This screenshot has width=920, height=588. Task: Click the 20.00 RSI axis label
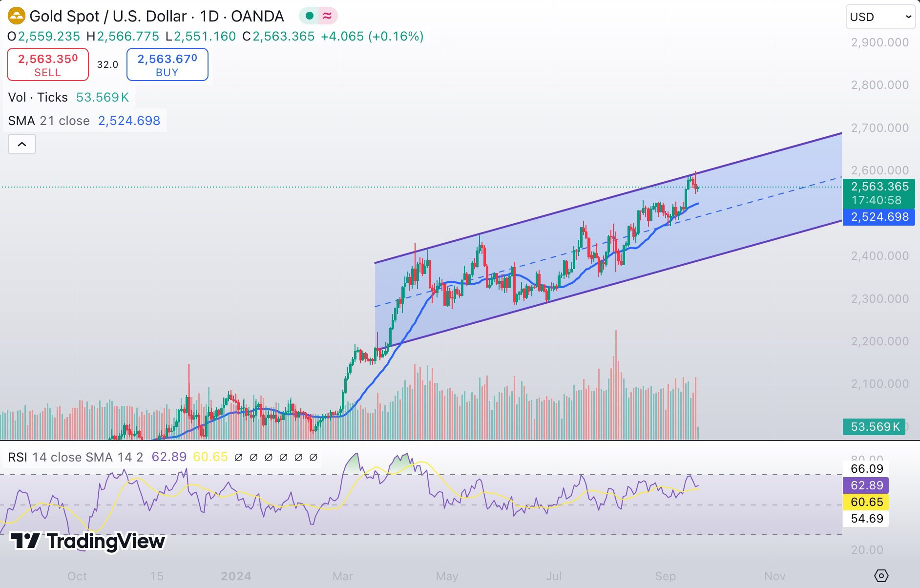coord(867,550)
